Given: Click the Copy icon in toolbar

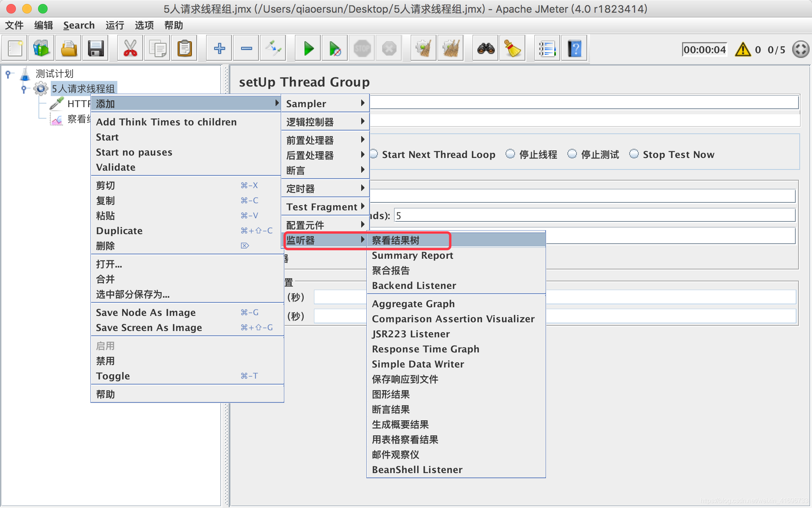Looking at the screenshot, I should click(x=157, y=49).
